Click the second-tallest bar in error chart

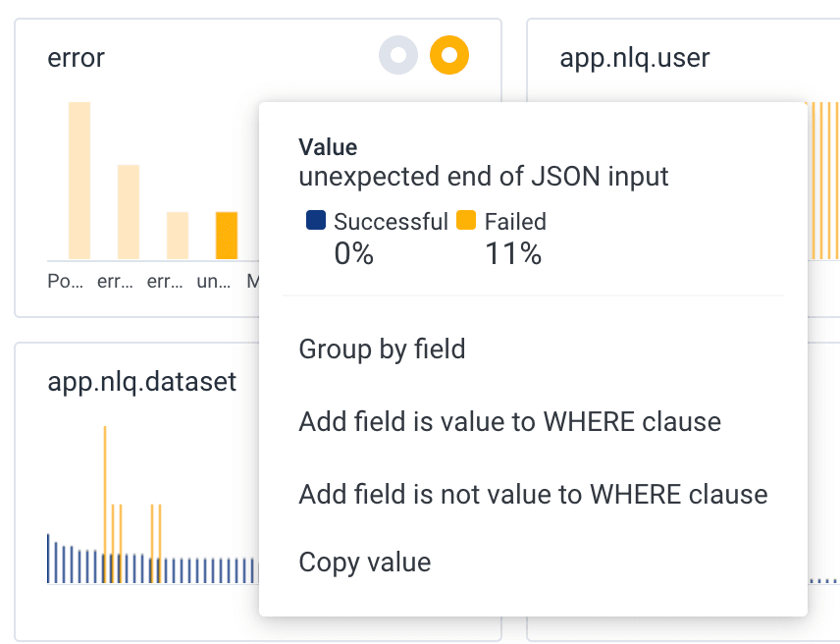[x=129, y=212]
